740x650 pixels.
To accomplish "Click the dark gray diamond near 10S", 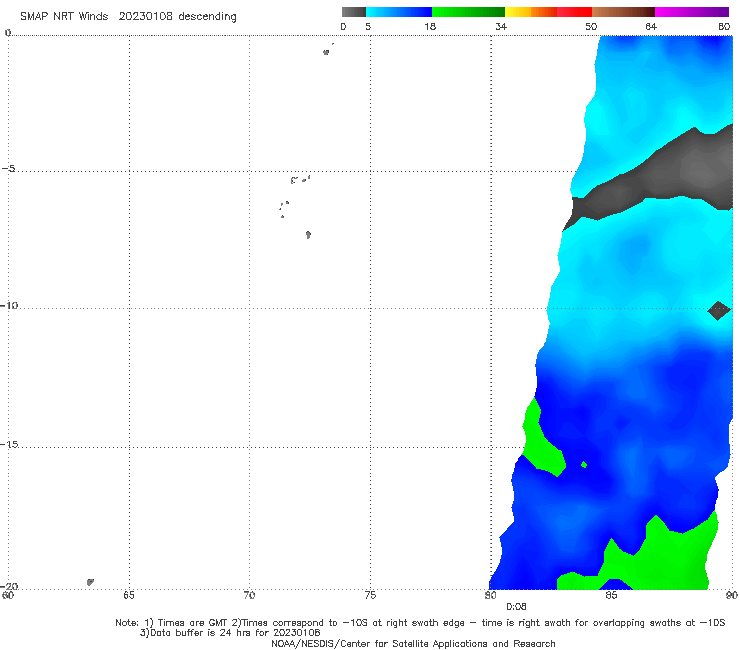I will pyautogui.click(x=718, y=311).
